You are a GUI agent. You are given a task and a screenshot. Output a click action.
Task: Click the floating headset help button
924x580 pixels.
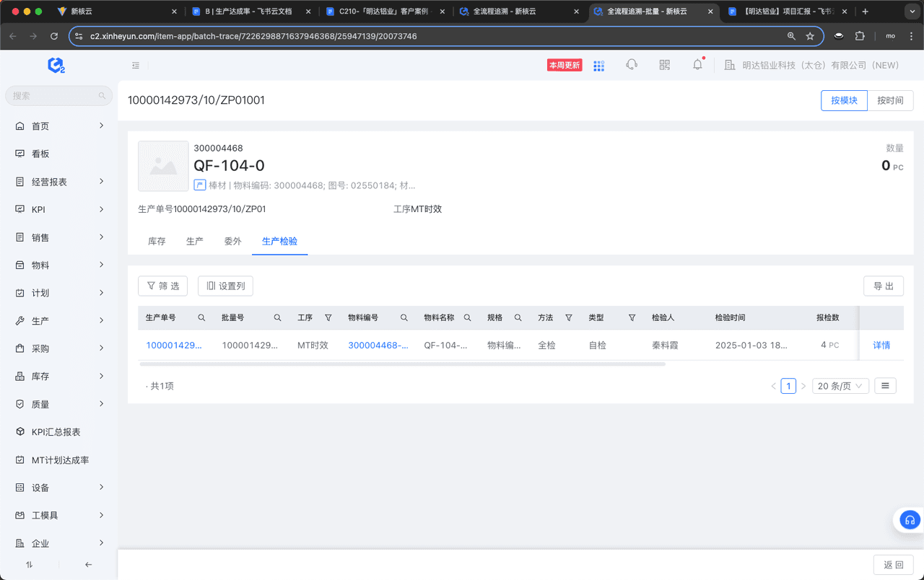tap(910, 520)
